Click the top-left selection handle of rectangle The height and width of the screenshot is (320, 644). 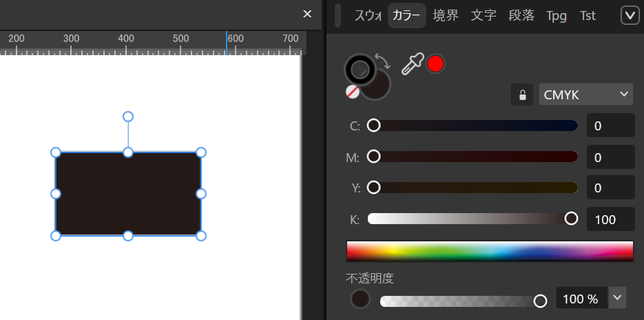point(56,152)
